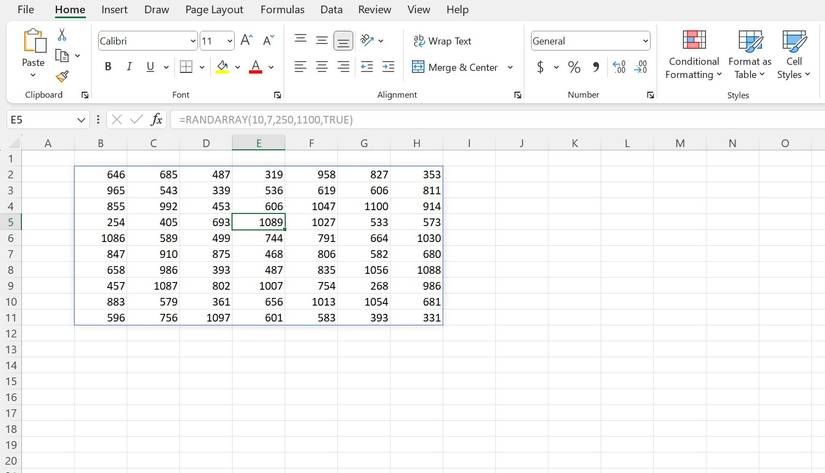Click the Insert Function fx icon
Image resolution: width=825 pixels, height=473 pixels.
(x=156, y=119)
